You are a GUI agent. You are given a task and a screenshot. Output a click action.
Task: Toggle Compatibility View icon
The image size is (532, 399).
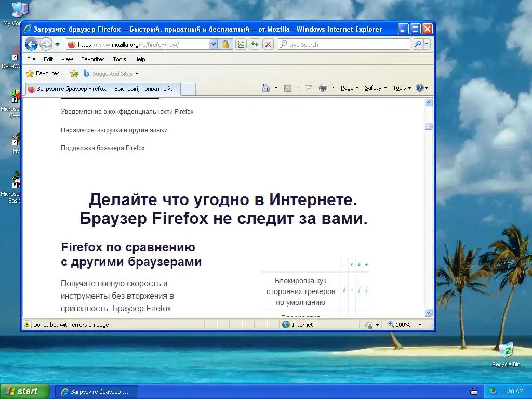point(241,45)
